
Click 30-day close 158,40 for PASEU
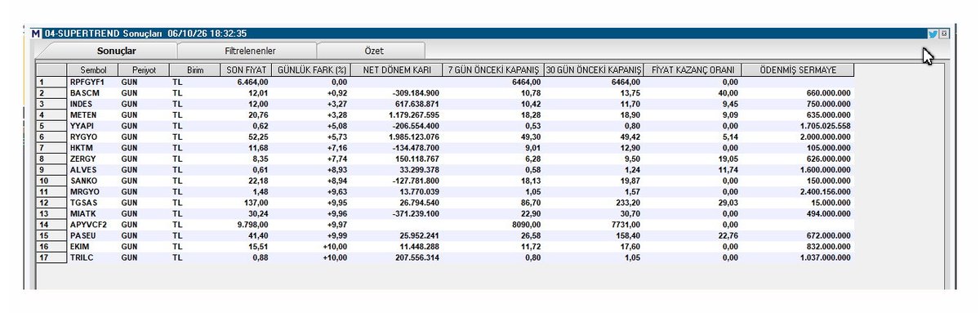point(629,235)
